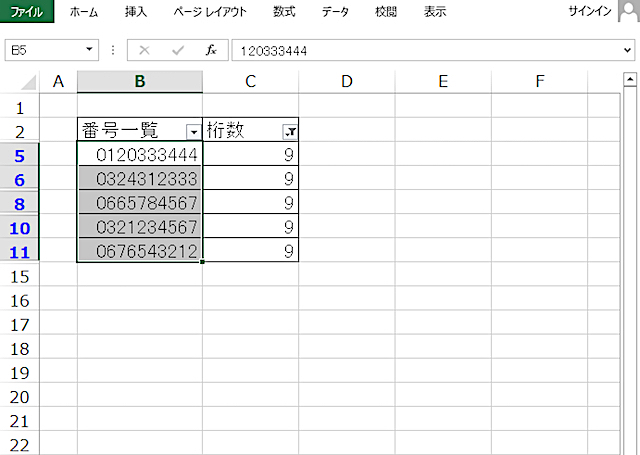Click the Enter checkmark formula icon
Screen dimensions: 640x455
point(178,49)
